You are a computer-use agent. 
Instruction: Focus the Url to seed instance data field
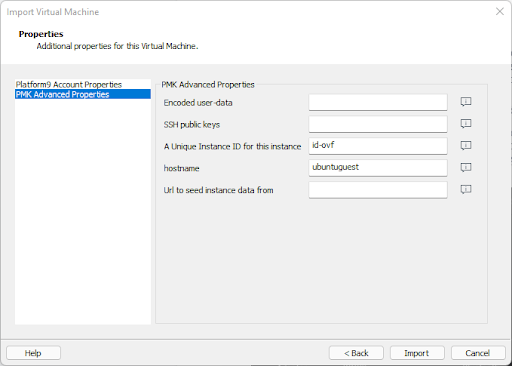pos(378,190)
